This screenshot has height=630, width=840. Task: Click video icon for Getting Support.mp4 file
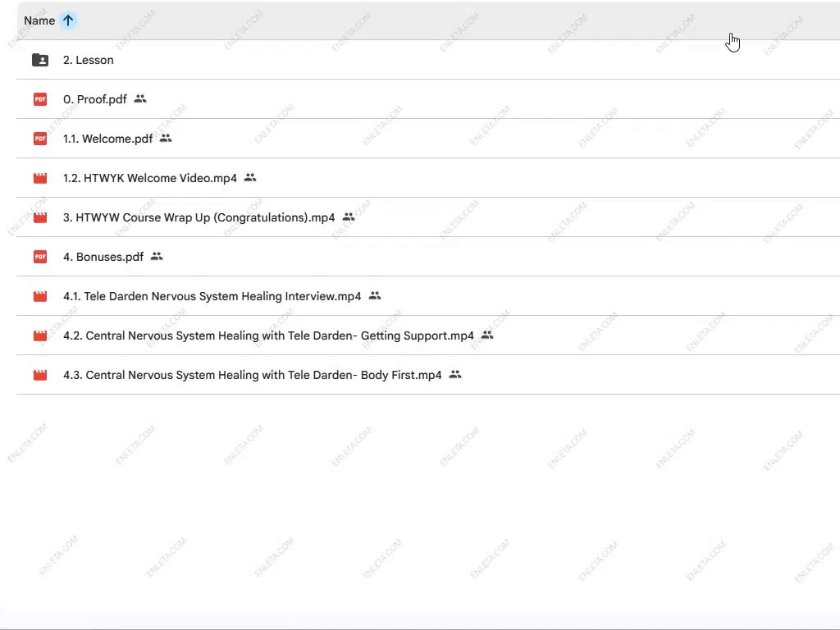click(x=39, y=336)
